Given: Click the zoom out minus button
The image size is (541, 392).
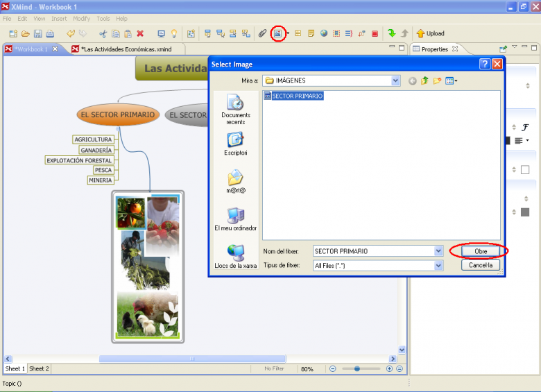Looking at the screenshot, I should pyautogui.click(x=333, y=369).
